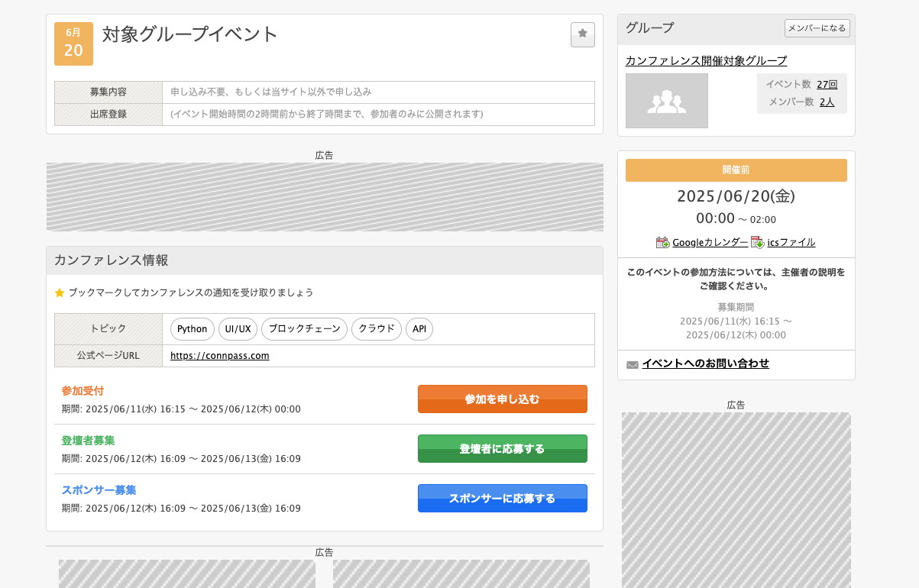This screenshot has width=919, height=588.
Task: Open the group via its silhouette image
Action: point(666,100)
